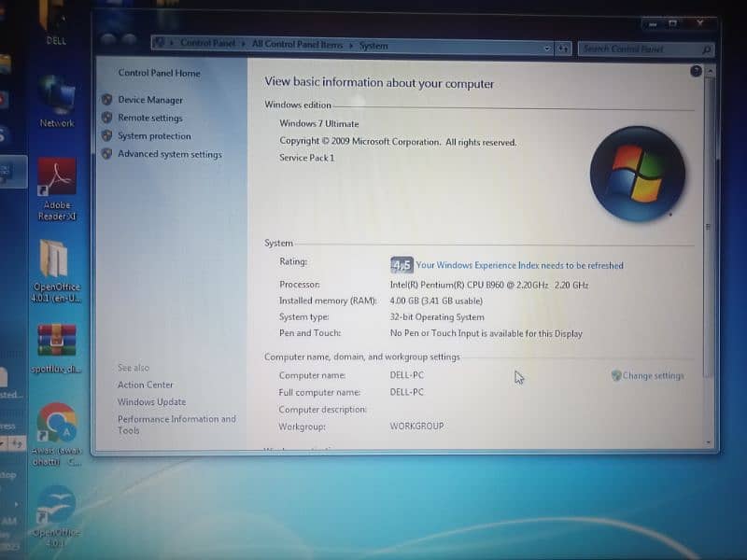Click the Change settings link

(653, 376)
